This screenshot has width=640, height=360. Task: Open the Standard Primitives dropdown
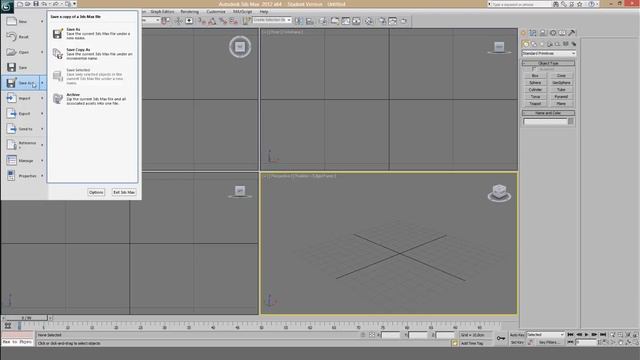[x=549, y=53]
